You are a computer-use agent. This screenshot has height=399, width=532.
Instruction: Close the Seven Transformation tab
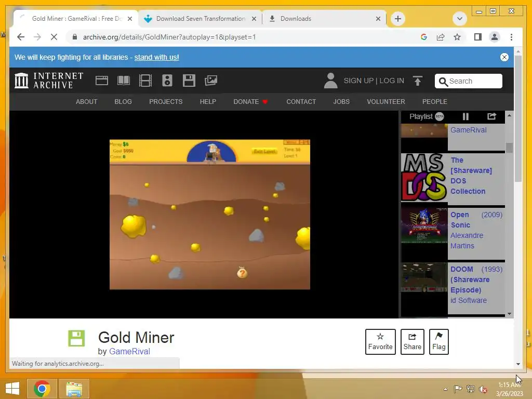[254, 19]
